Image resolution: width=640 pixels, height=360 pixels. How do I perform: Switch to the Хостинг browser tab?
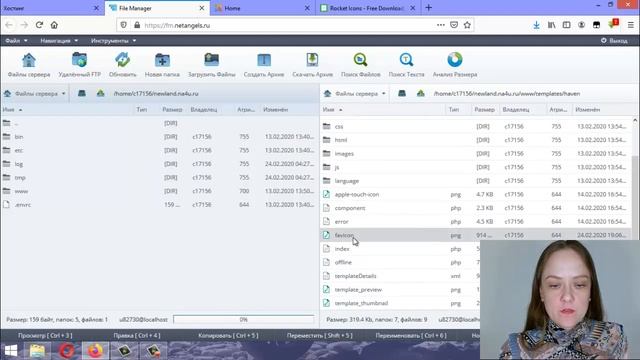[x=51, y=8]
